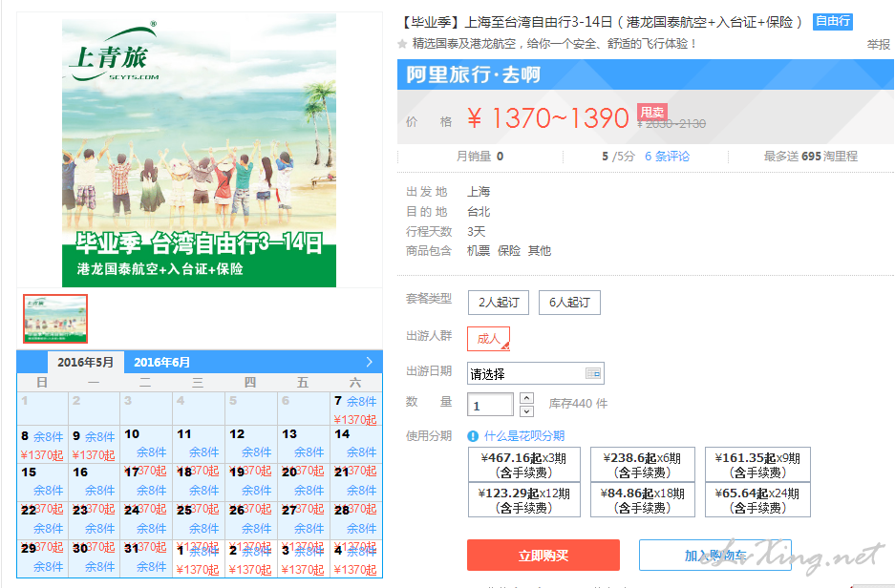Select May 16 in the departure calendar
Image resolution: width=895 pixels, height=588 pixels.
94,482
